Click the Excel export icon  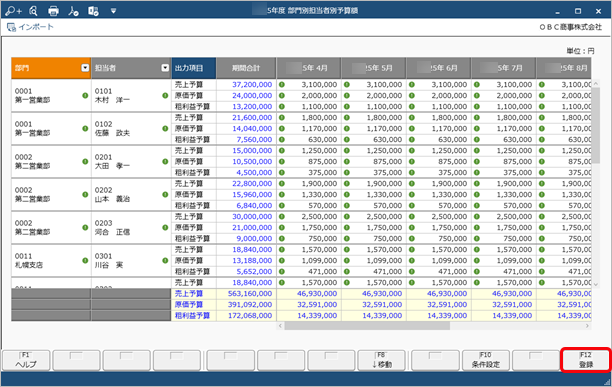[93, 11]
